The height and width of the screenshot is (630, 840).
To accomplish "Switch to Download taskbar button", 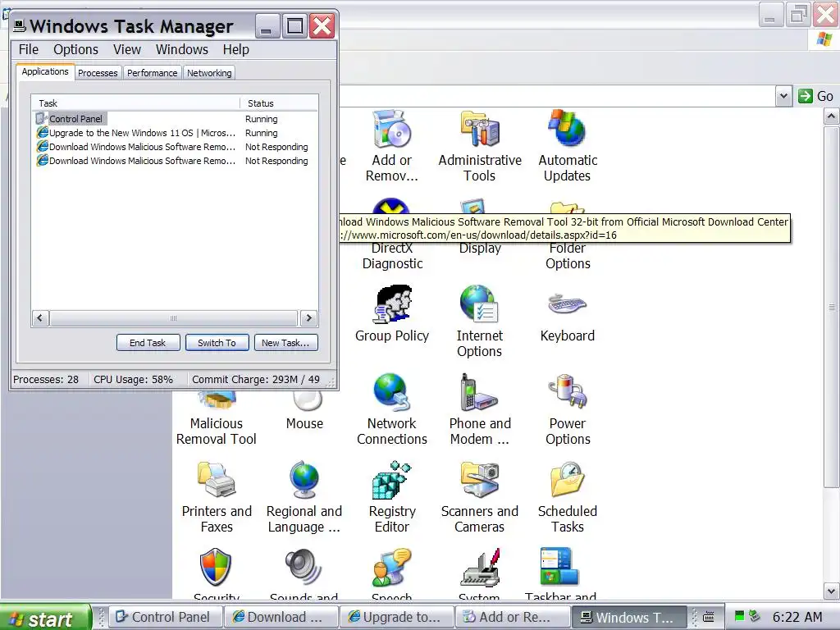I will click(x=281, y=617).
